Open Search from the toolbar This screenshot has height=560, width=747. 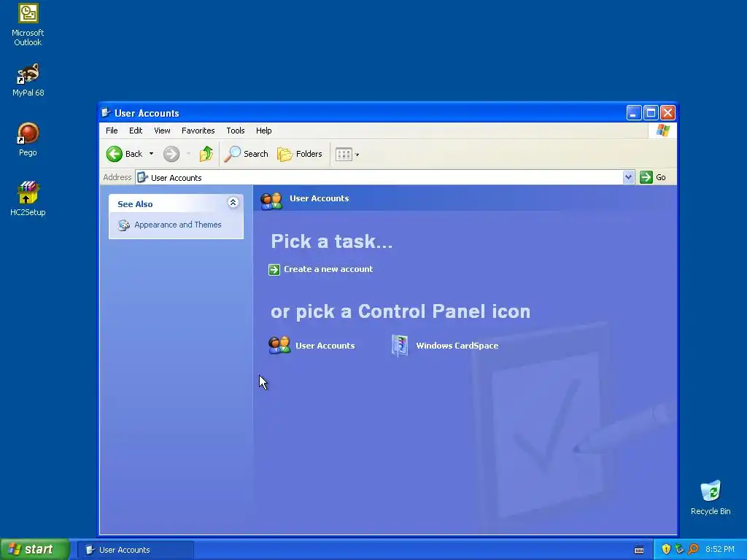pos(247,154)
